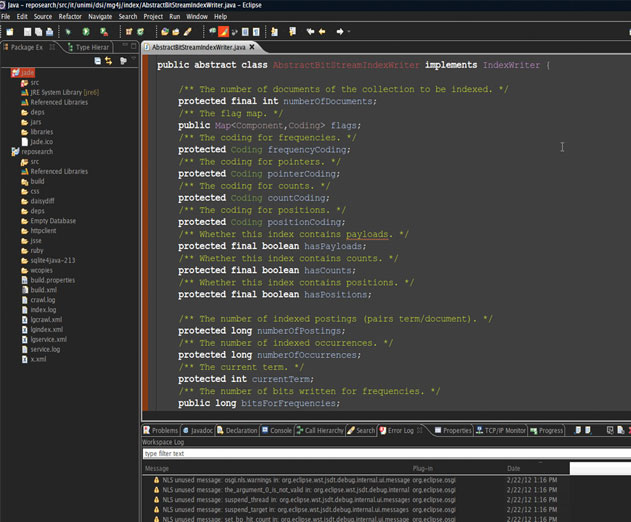631x522 pixels.
Task: Switch to the Declaration tab
Action: tap(237, 430)
